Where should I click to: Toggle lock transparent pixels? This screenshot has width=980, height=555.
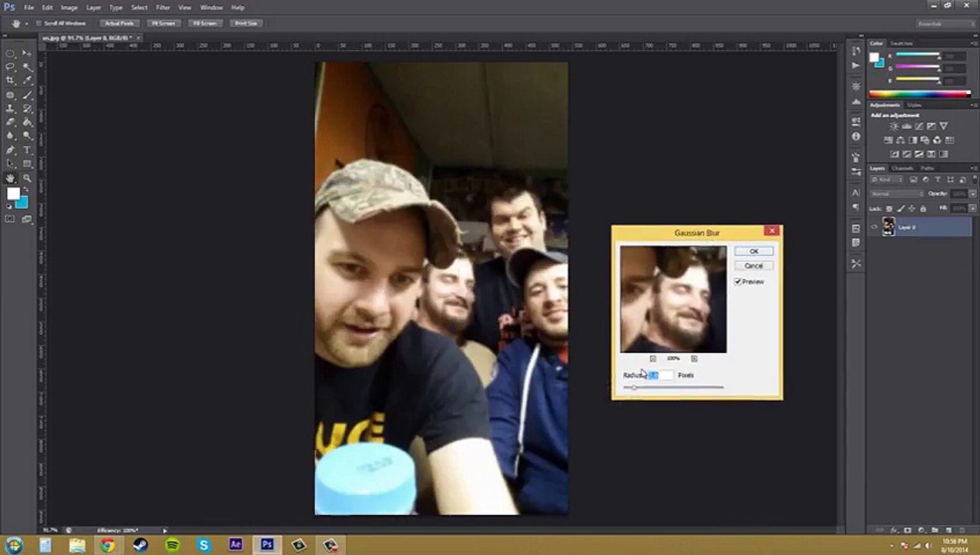[889, 208]
